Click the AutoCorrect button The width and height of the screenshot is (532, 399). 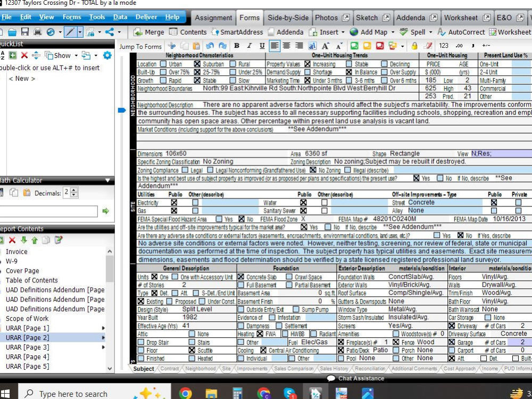tap(461, 32)
